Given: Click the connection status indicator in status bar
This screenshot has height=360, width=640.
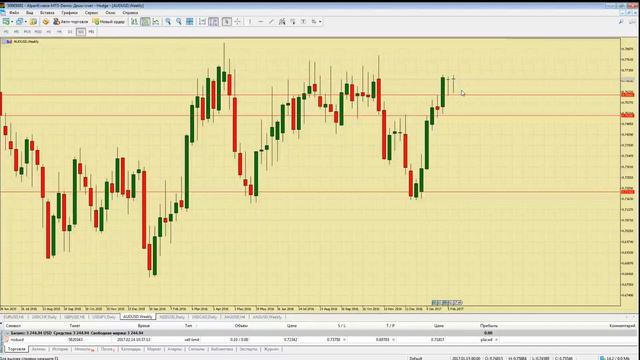Looking at the screenshot, I should [x=616, y=358].
